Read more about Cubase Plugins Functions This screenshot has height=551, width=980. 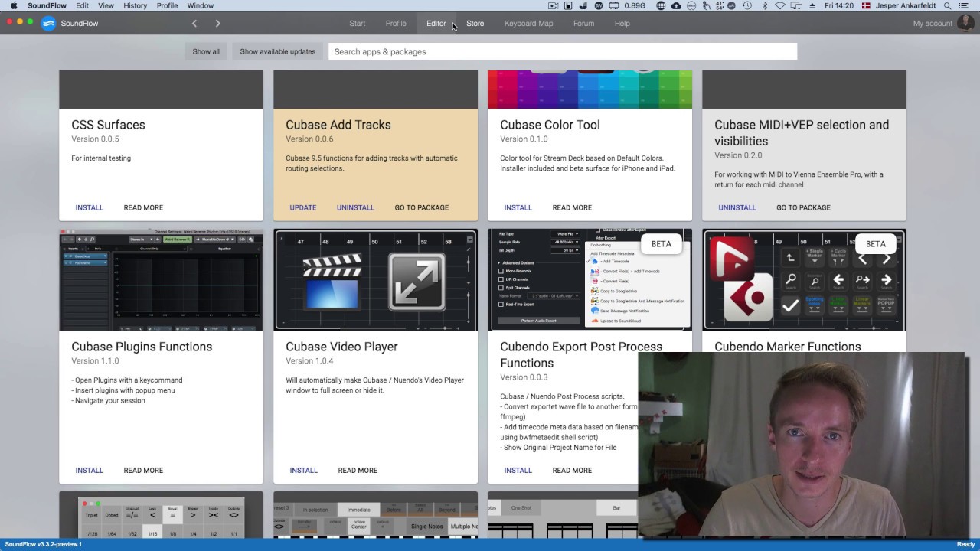pyautogui.click(x=143, y=471)
